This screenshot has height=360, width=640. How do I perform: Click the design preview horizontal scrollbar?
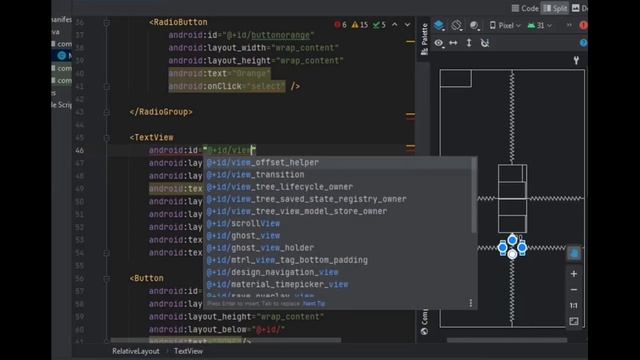(x=507, y=340)
